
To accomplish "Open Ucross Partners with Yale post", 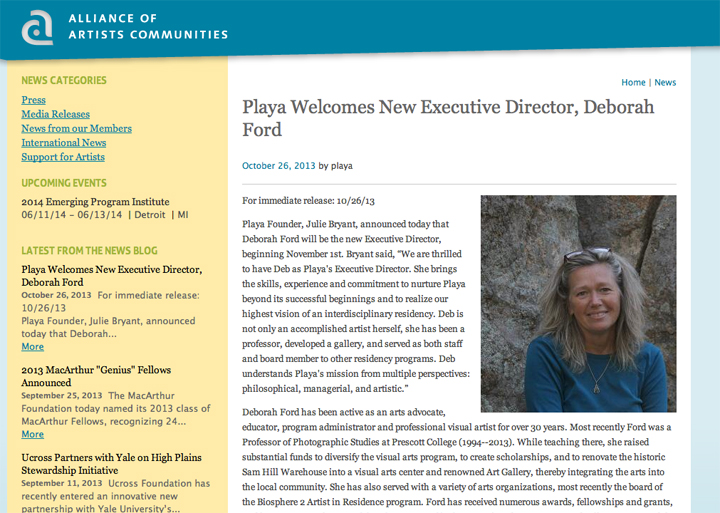I will click(x=111, y=464).
